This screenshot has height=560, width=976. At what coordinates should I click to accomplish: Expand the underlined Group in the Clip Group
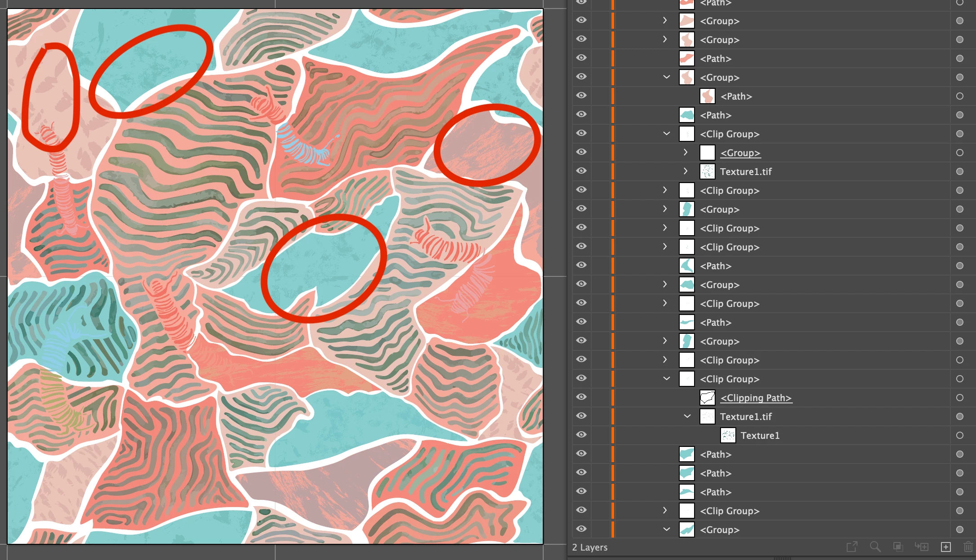686,153
